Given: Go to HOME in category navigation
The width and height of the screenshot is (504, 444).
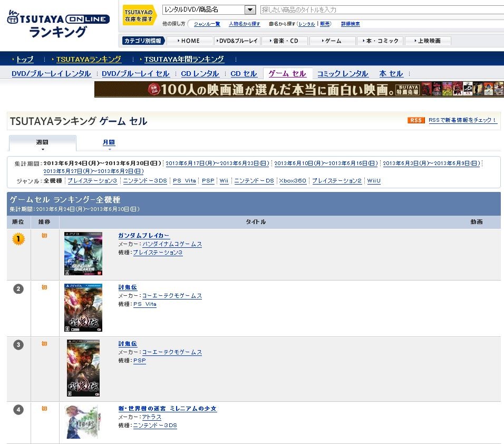Looking at the screenshot, I should pyautogui.click(x=189, y=41).
